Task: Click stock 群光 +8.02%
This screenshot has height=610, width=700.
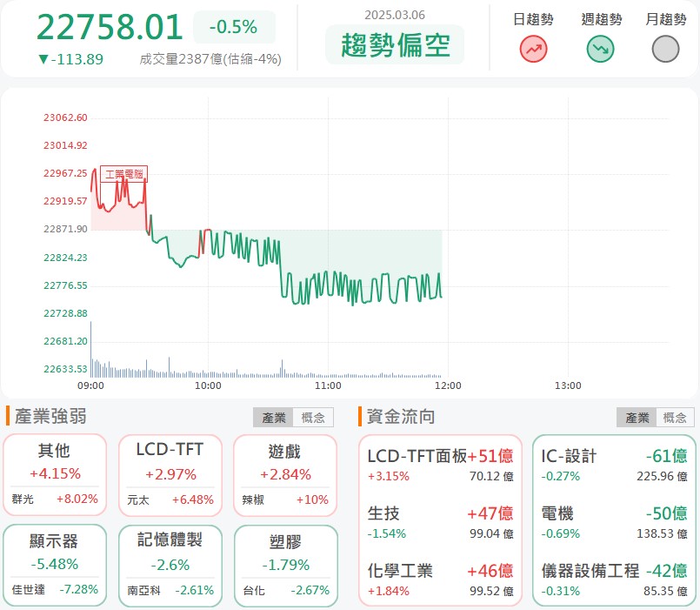Action: tap(55, 499)
